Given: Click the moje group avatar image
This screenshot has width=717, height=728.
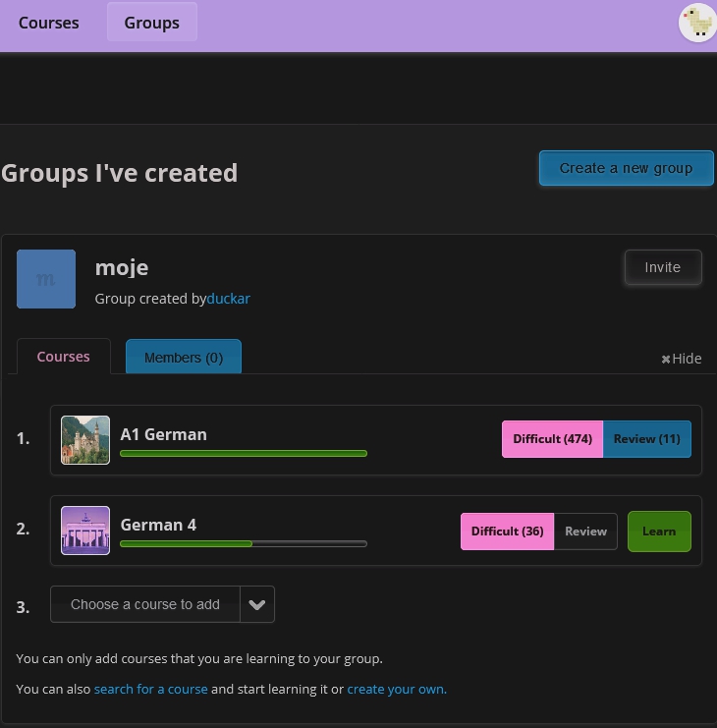Looking at the screenshot, I should [x=46, y=279].
